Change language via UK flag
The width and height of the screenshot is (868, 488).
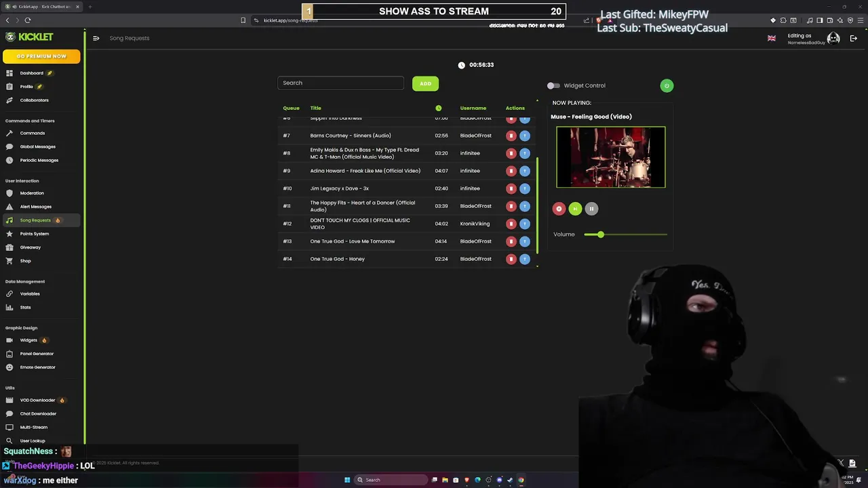point(772,38)
